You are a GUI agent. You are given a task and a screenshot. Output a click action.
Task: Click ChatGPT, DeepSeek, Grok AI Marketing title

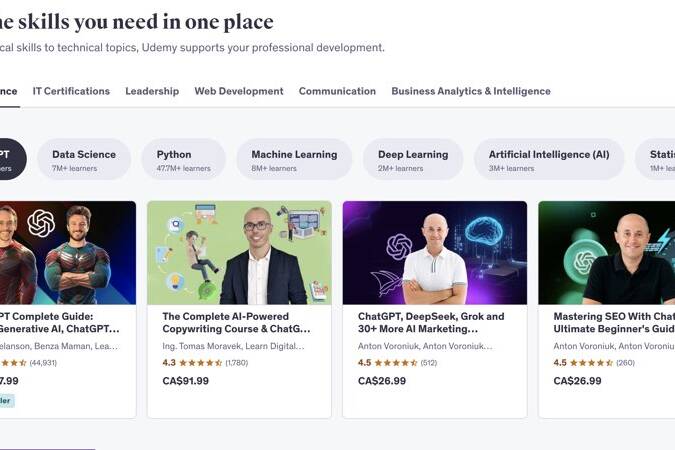tap(431, 323)
